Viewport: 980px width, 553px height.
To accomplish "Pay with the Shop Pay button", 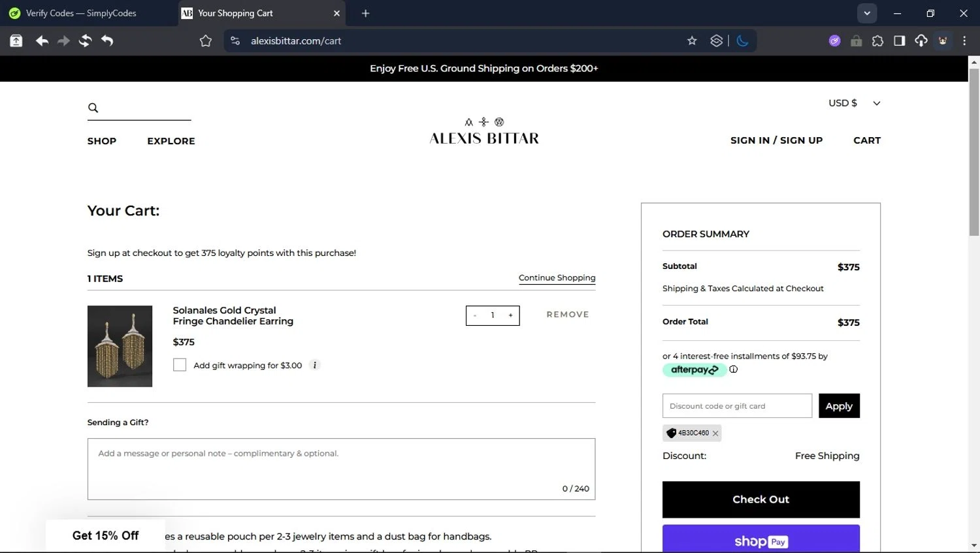I will point(761,539).
